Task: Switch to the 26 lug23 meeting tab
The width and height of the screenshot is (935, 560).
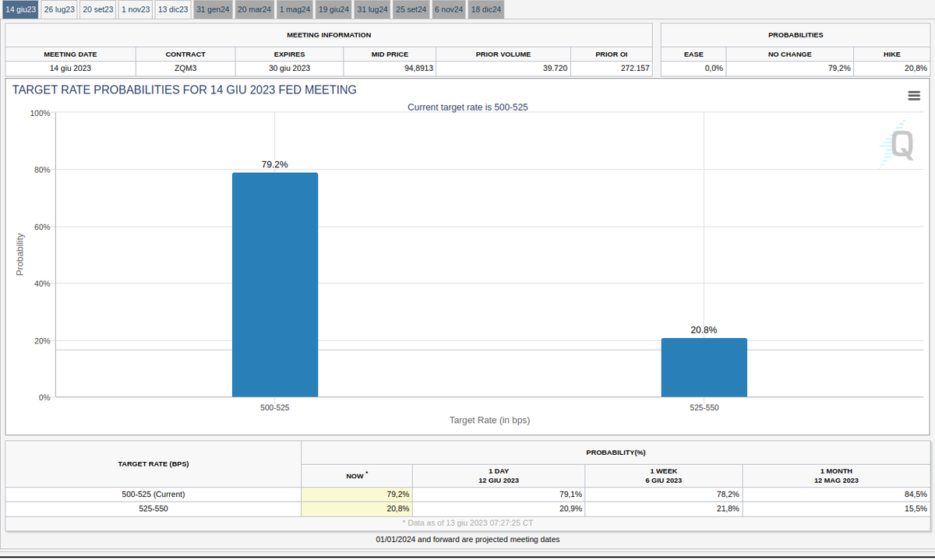Action: point(59,9)
